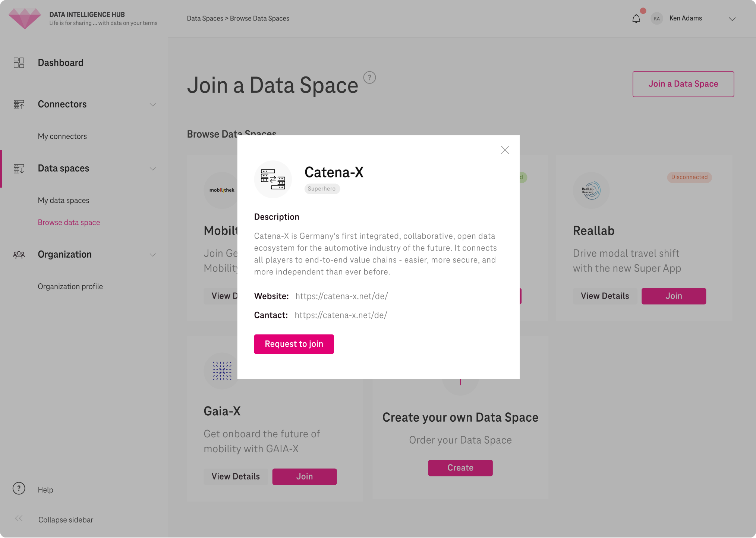Collapse the Organization menu chevron

tap(152, 255)
